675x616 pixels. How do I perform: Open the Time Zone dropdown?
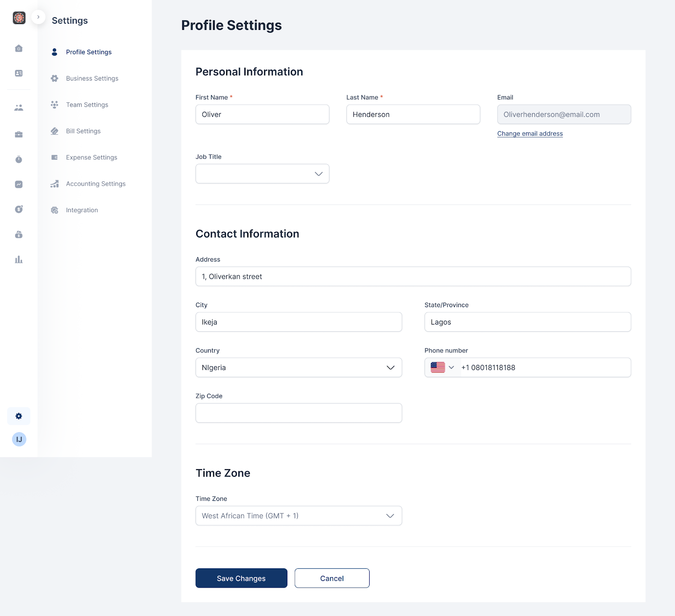(x=298, y=516)
